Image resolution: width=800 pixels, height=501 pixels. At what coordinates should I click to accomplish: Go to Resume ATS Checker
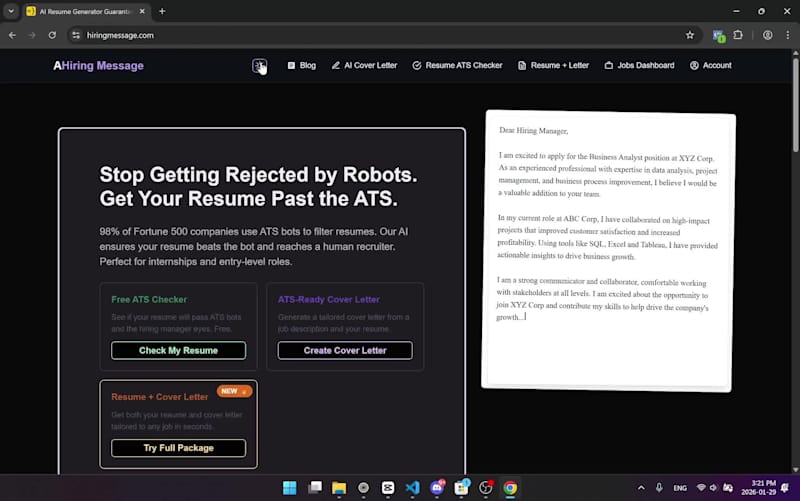coord(457,65)
